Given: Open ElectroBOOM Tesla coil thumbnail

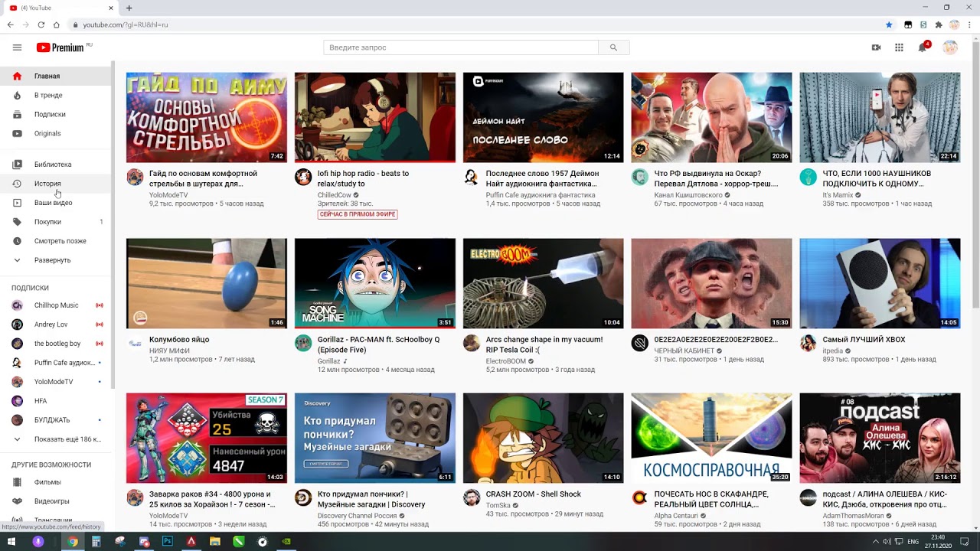Looking at the screenshot, I should click(544, 283).
